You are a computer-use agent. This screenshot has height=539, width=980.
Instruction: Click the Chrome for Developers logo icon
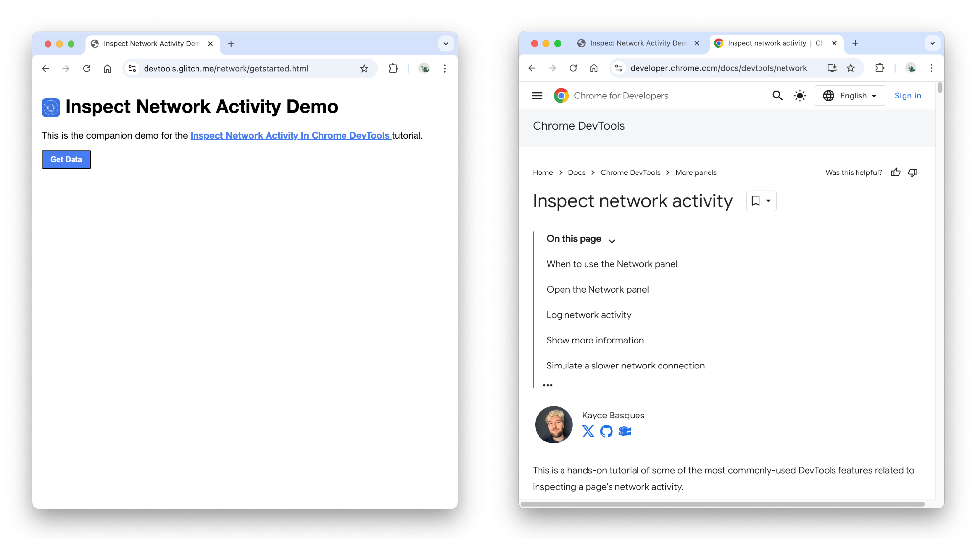tap(562, 95)
